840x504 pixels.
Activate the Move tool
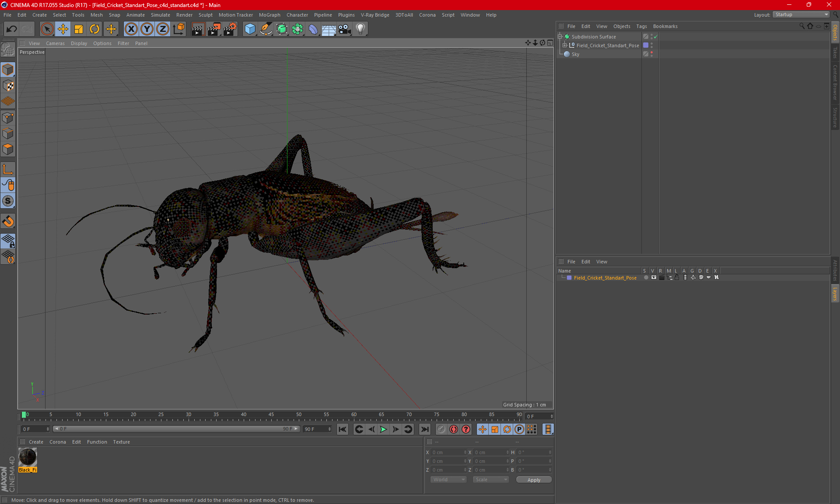(63, 29)
